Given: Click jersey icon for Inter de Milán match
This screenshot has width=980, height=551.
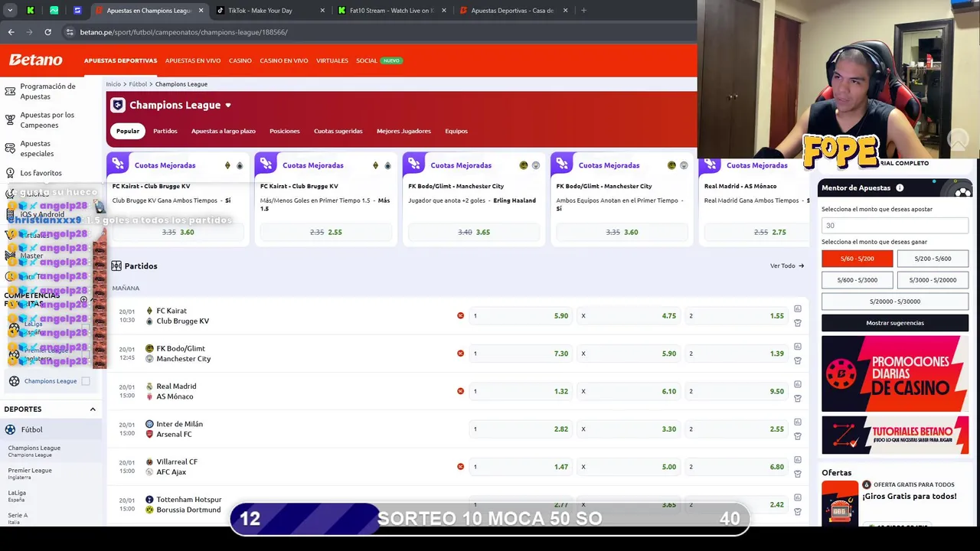Looking at the screenshot, I should coord(797,436).
